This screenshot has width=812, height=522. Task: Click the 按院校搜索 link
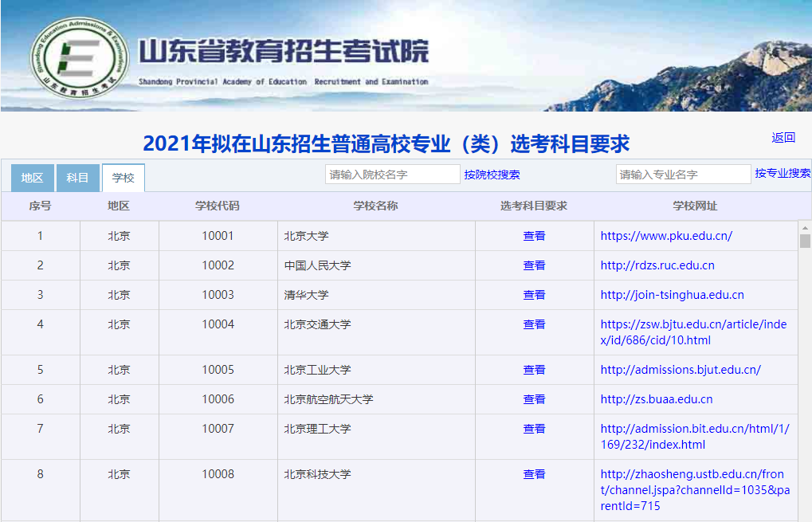(x=492, y=175)
